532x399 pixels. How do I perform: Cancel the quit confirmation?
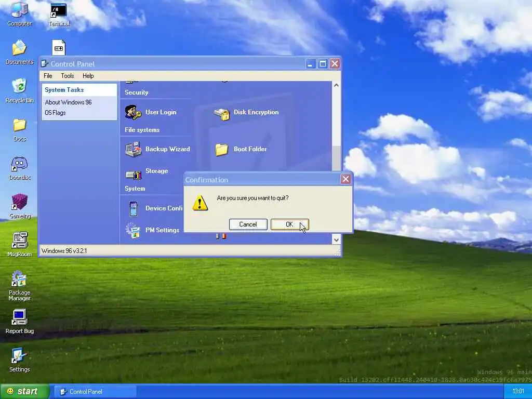tap(248, 224)
